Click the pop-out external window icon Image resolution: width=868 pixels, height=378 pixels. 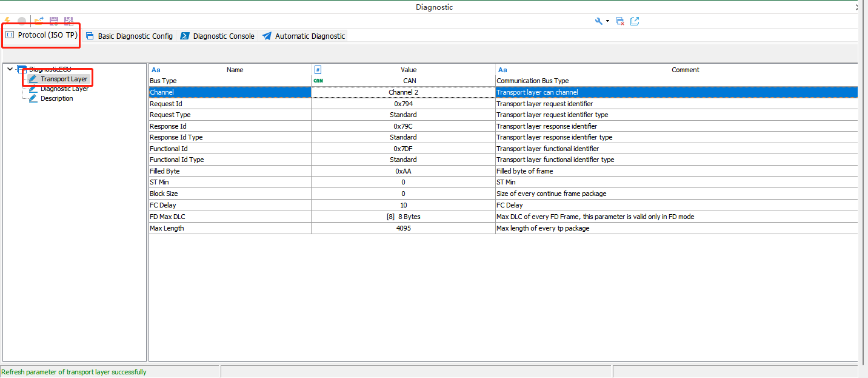(x=635, y=21)
